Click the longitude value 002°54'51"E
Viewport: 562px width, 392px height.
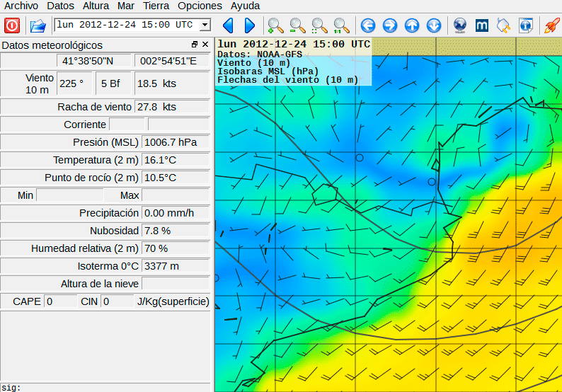pos(172,61)
